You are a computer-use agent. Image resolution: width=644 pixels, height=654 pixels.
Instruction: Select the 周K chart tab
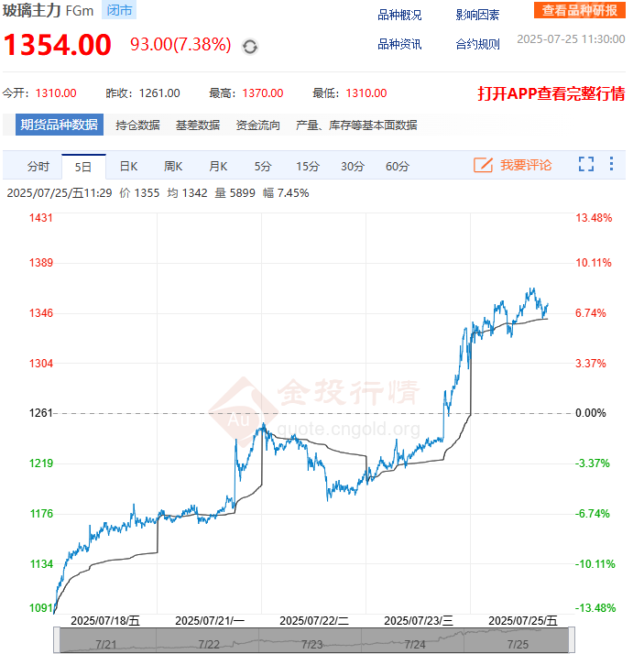click(173, 166)
